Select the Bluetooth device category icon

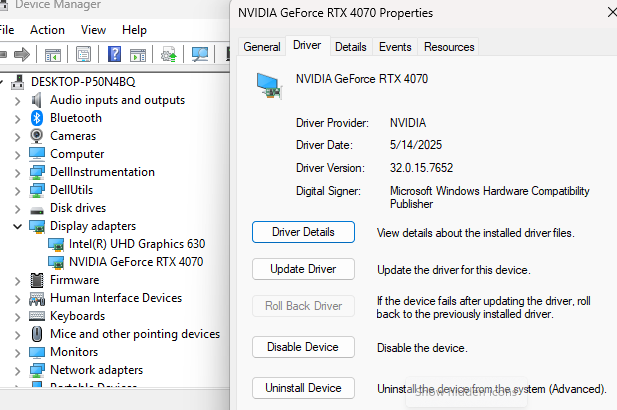(37, 118)
